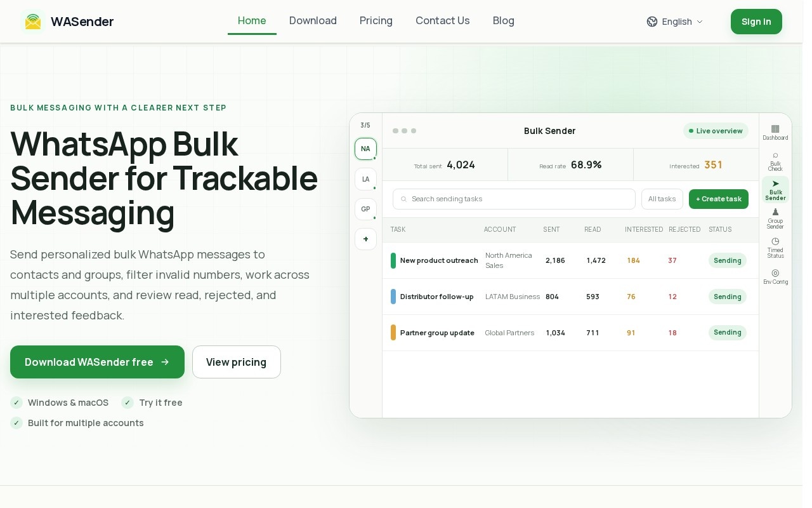The width and height of the screenshot is (812, 508).
Task: Open the All tasks filter
Action: [662, 199]
